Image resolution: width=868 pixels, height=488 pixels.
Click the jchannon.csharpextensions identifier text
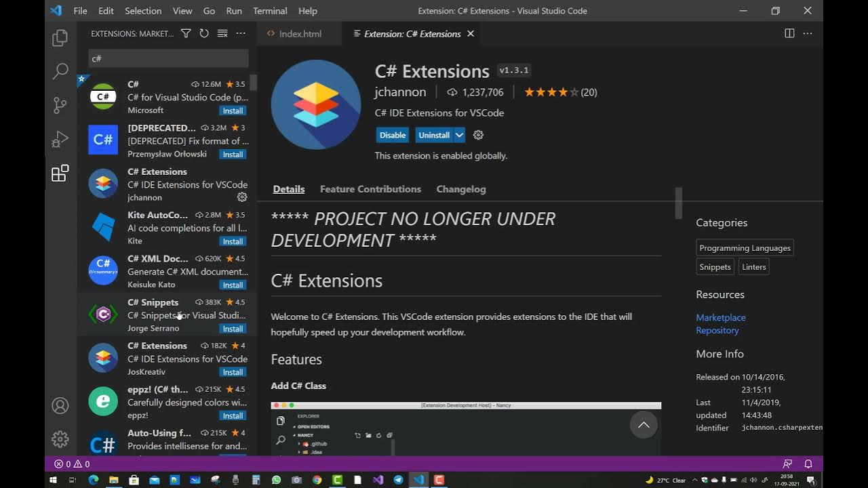click(782, 428)
